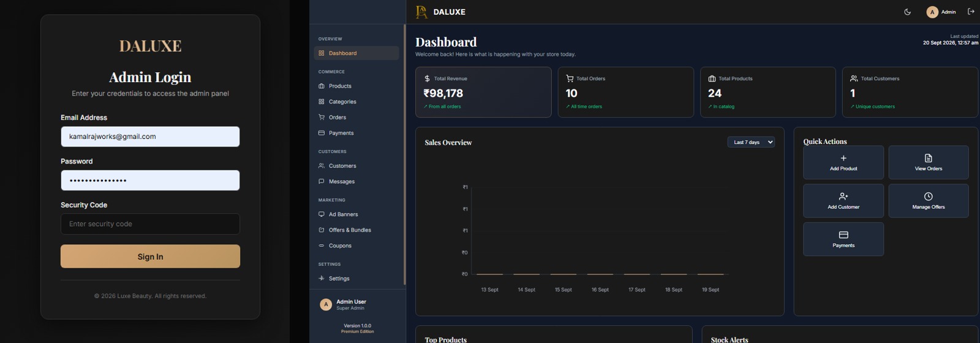Image resolution: width=980 pixels, height=343 pixels.
Task: Click the Add Customer quick action label
Action: (x=843, y=207)
